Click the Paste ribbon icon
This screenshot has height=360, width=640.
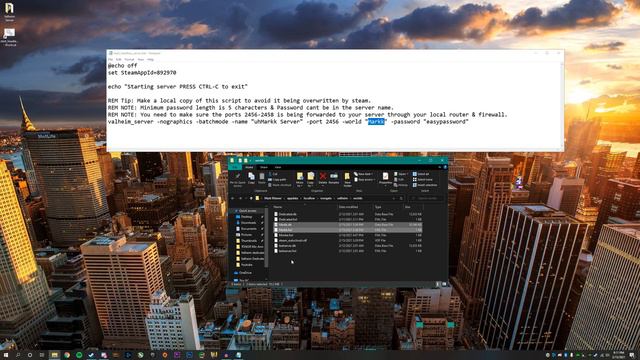(x=262, y=178)
